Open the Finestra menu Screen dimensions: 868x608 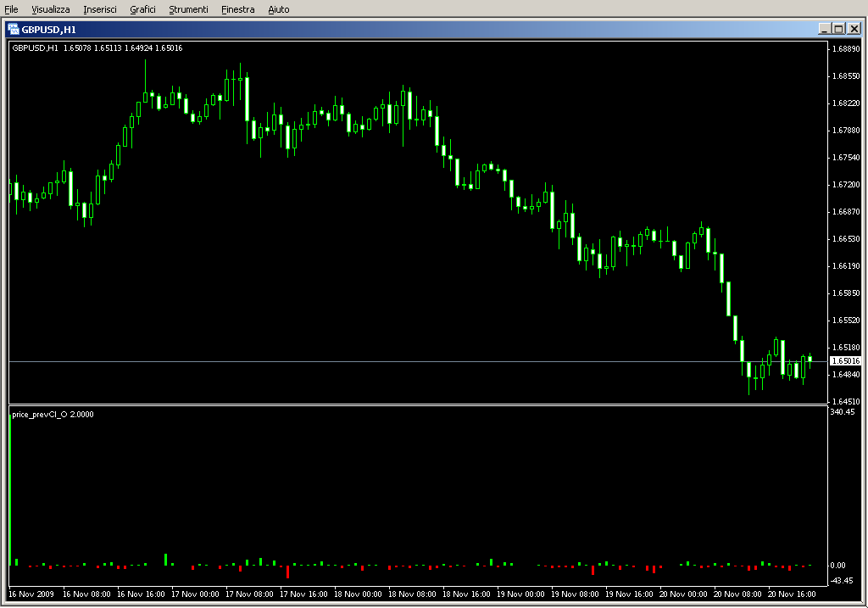click(237, 9)
